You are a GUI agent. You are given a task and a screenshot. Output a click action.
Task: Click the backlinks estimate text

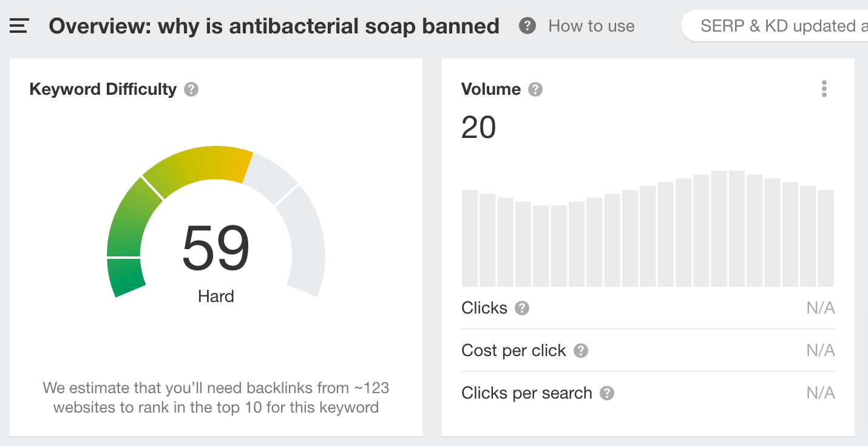click(216, 397)
